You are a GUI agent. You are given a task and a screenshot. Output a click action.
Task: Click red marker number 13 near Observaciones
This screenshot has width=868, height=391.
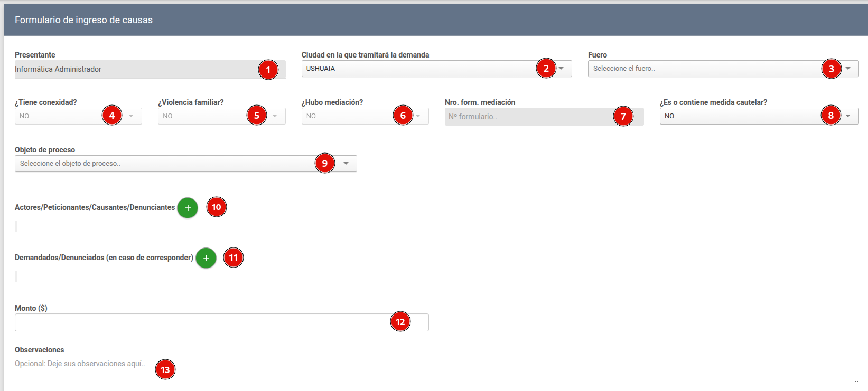point(165,369)
